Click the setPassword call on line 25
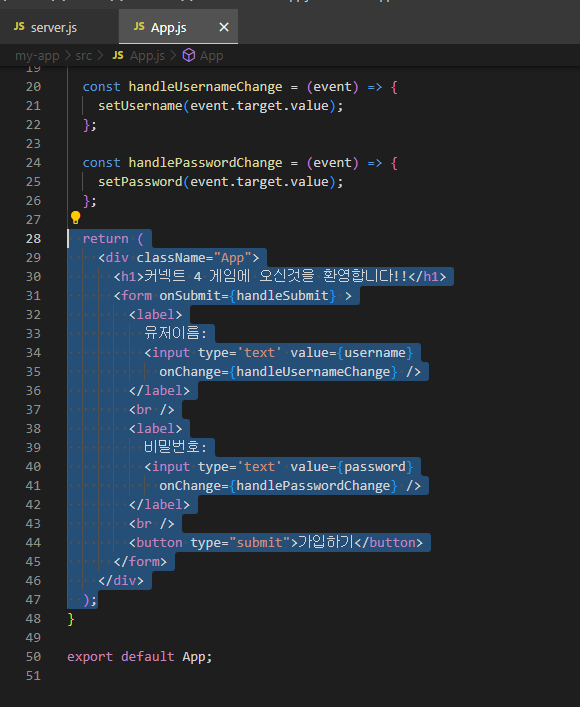580x707 pixels. click(x=140, y=182)
